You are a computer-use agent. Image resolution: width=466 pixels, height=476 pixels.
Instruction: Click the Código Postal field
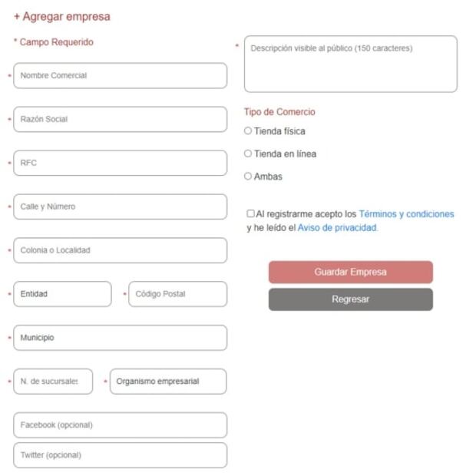point(177,294)
